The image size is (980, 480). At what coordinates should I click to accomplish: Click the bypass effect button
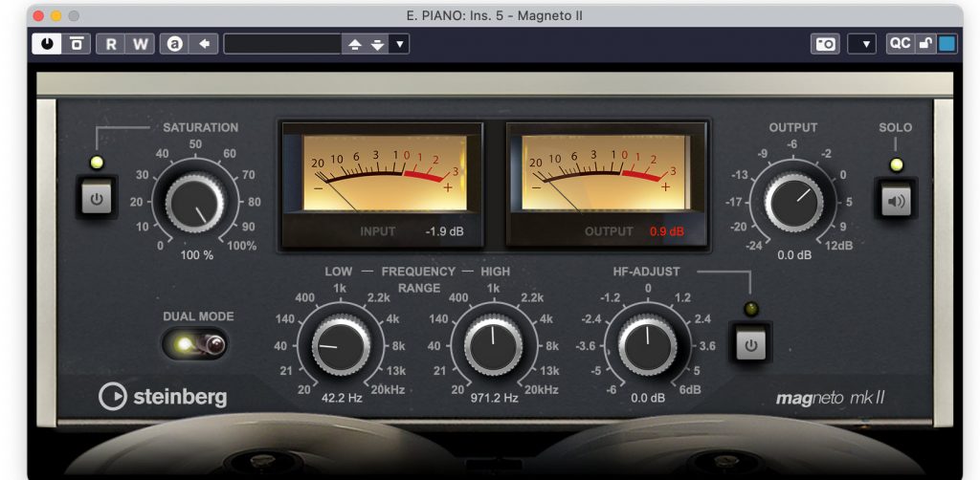[77, 44]
